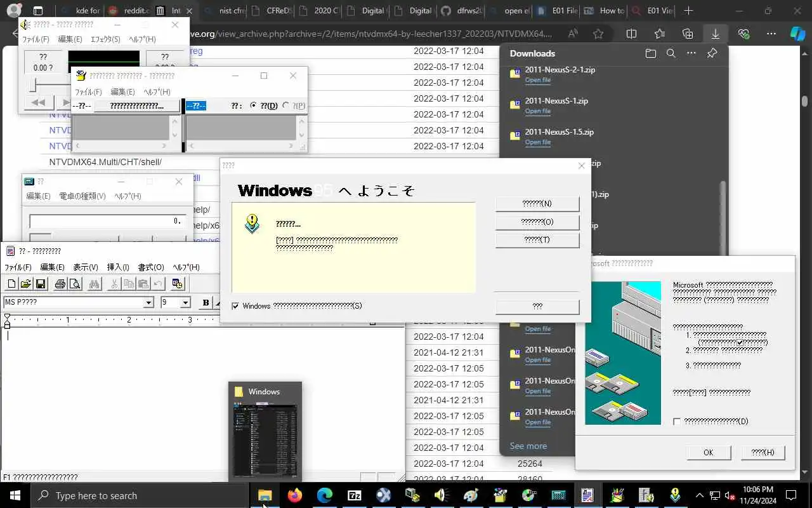Open 書式(O) menu in WordPad

[x=151, y=267]
